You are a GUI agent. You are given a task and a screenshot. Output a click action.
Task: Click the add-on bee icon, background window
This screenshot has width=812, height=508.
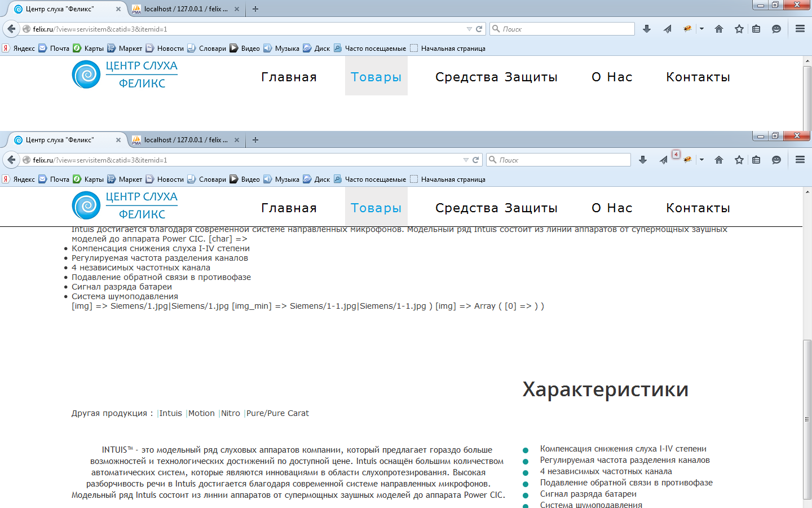tap(687, 29)
